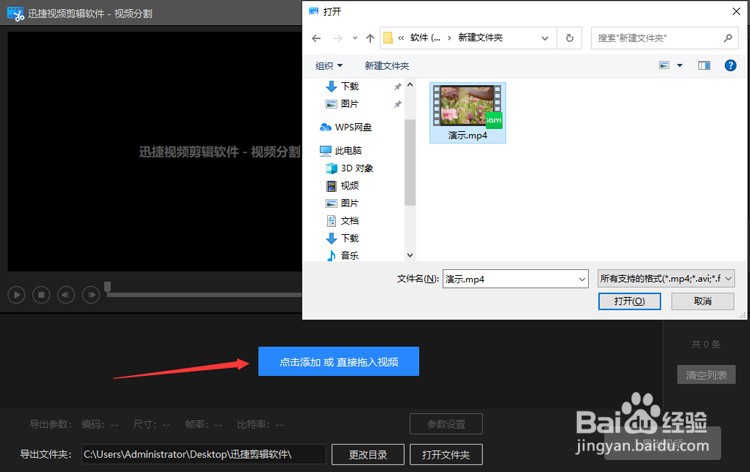Open the file format filter dropdown
This screenshot has width=750, height=472.
click(x=666, y=278)
